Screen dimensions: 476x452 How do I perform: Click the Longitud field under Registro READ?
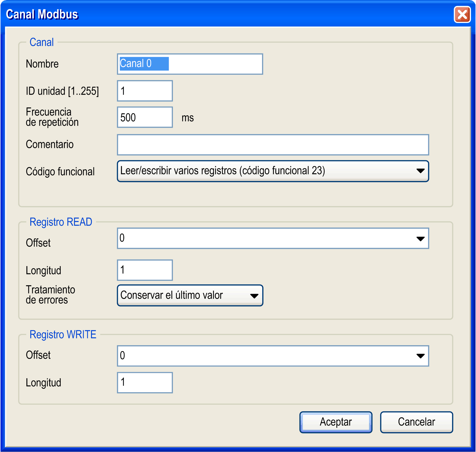tap(145, 270)
